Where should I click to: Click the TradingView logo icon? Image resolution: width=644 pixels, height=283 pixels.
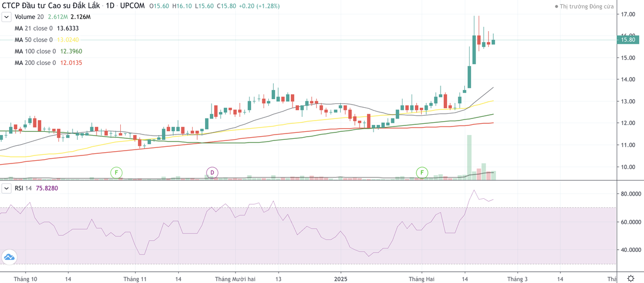coord(9,257)
